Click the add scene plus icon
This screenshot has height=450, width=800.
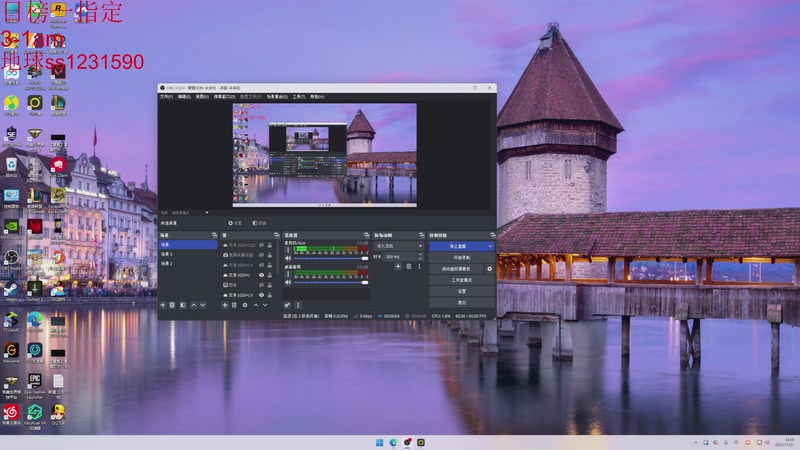(x=163, y=305)
